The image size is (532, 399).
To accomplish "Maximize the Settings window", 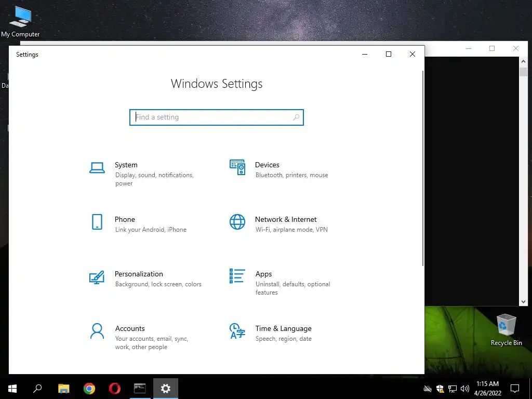I will point(389,54).
